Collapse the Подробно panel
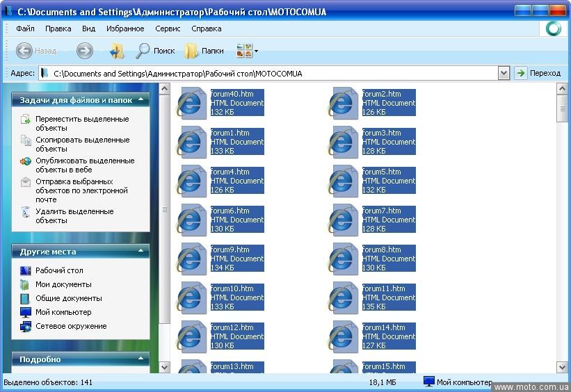 [141, 359]
